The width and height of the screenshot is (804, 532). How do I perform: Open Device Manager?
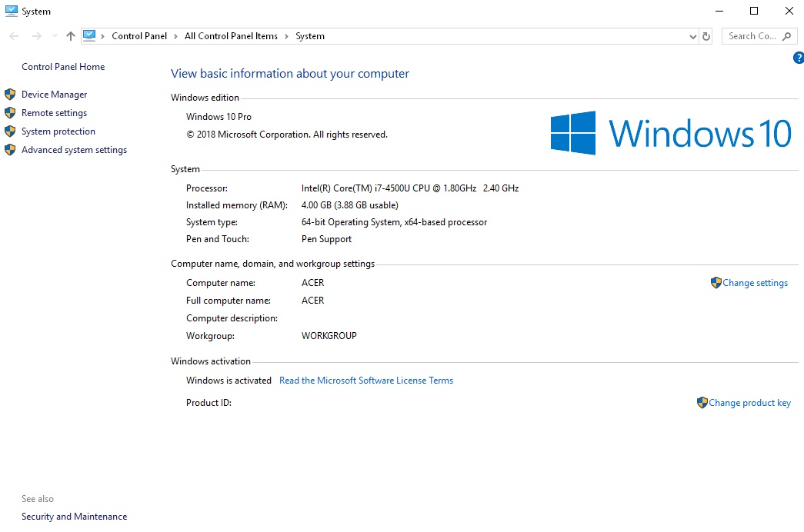tap(55, 95)
